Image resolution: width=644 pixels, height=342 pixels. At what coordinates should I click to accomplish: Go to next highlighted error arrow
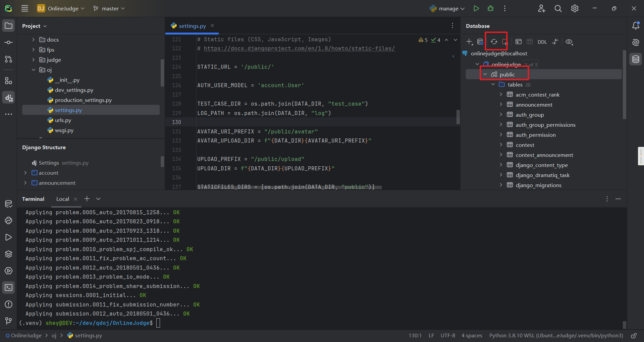coord(455,40)
